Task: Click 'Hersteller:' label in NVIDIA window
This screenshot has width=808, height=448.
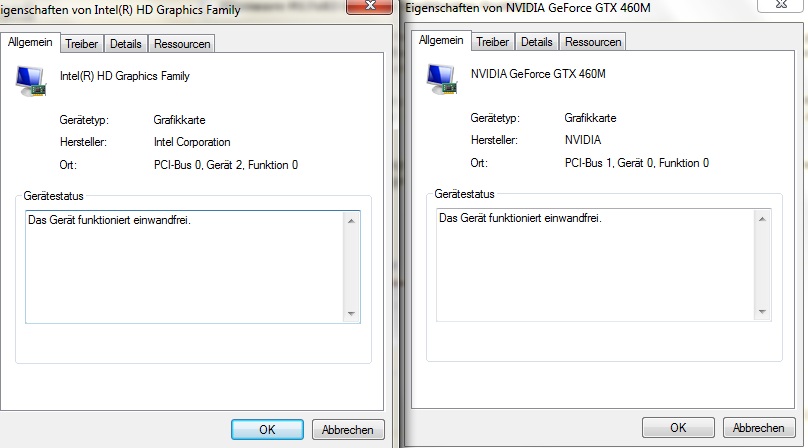Action: pyautogui.click(x=494, y=140)
